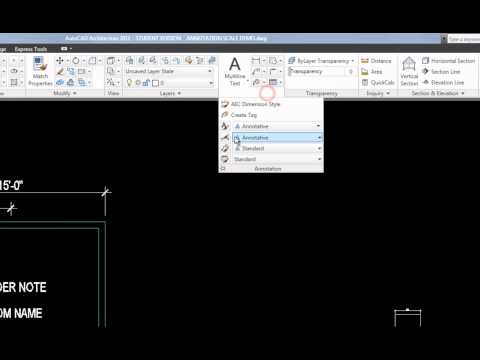Click the Distance measure tool
This screenshot has width=480, height=360.
376,61
